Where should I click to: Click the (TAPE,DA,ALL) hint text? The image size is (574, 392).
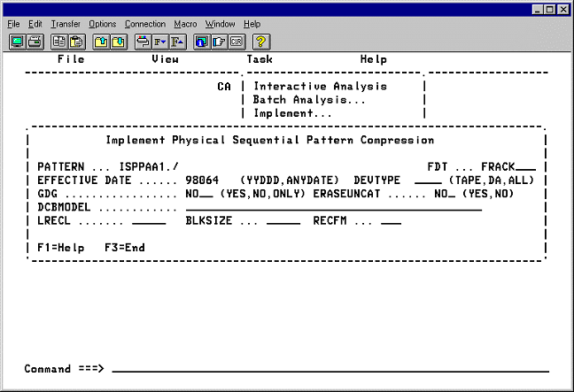492,181
